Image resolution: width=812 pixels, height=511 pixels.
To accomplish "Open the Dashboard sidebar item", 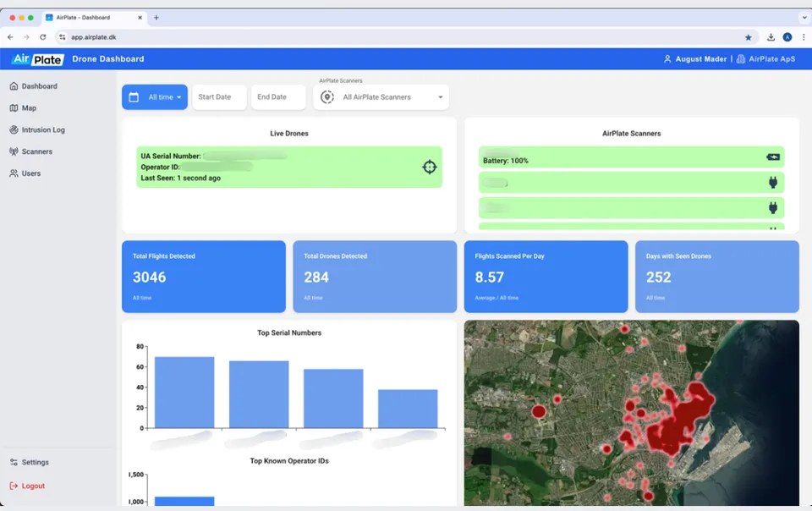I will [x=34, y=86].
